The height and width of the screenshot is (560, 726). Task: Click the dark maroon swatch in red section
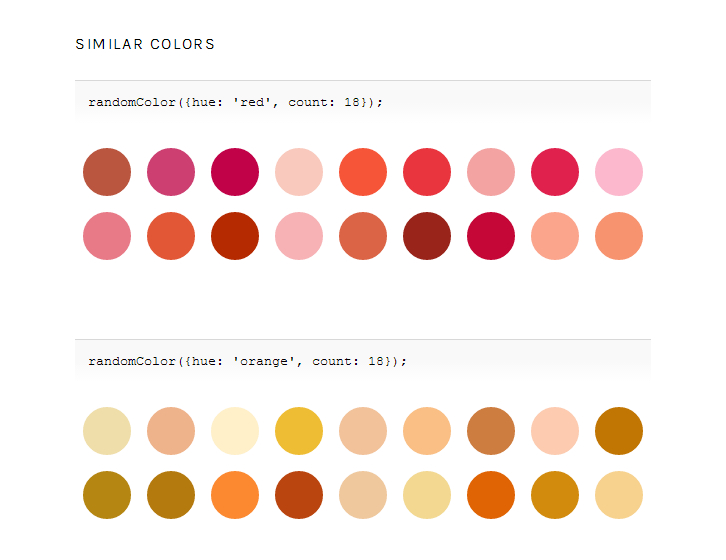[x=427, y=236]
